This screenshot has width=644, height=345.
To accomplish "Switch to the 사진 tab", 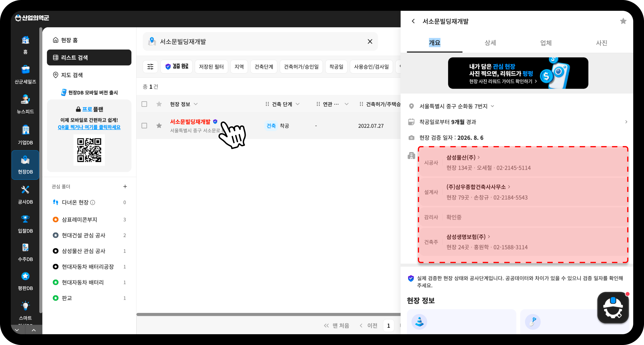I will (x=601, y=43).
